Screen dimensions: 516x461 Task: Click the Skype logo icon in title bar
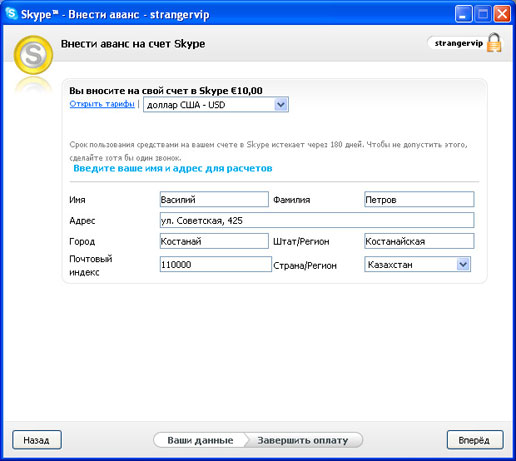tap(12, 14)
